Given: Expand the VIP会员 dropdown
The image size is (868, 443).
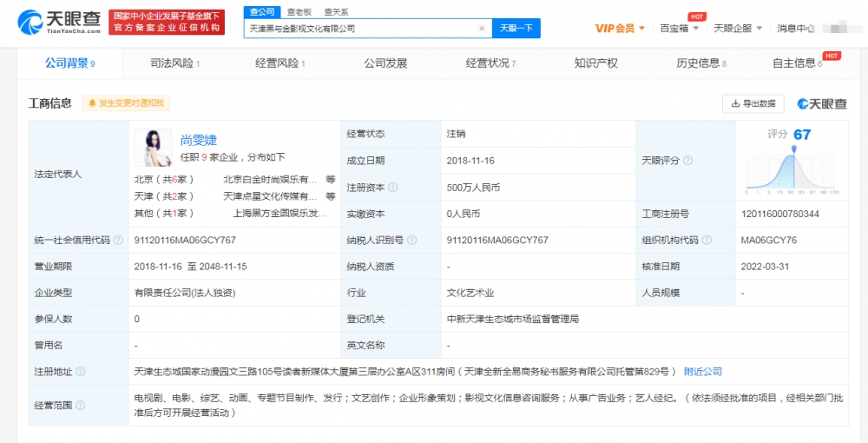Looking at the screenshot, I should (620, 29).
